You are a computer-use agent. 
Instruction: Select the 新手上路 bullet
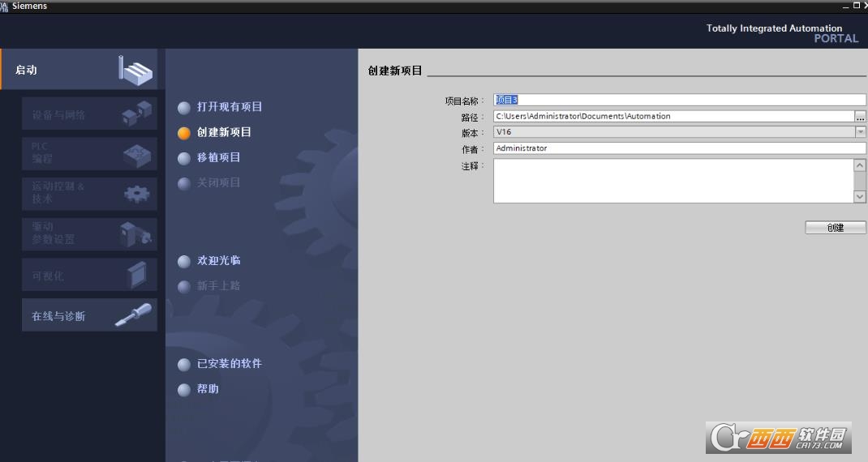(184, 287)
